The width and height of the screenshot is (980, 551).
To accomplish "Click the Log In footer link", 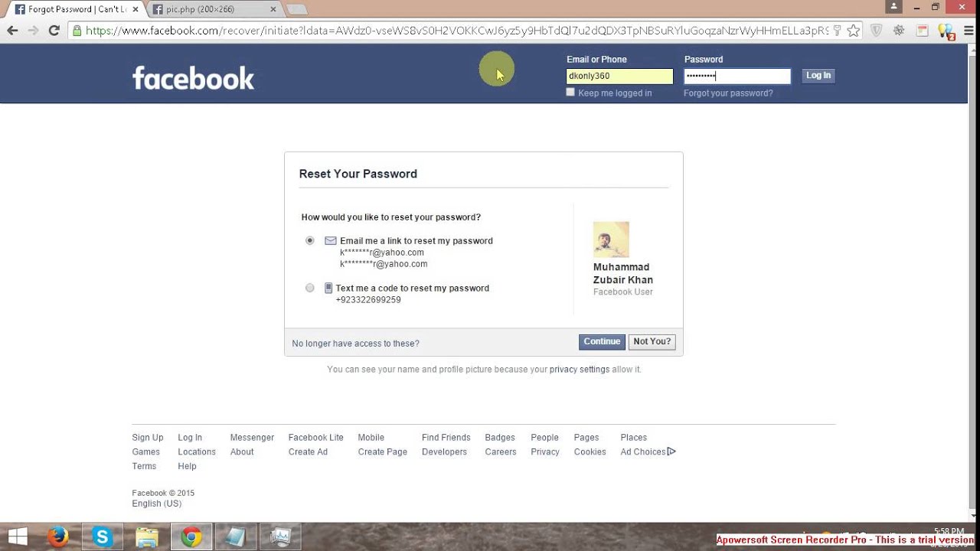I will (x=190, y=438).
